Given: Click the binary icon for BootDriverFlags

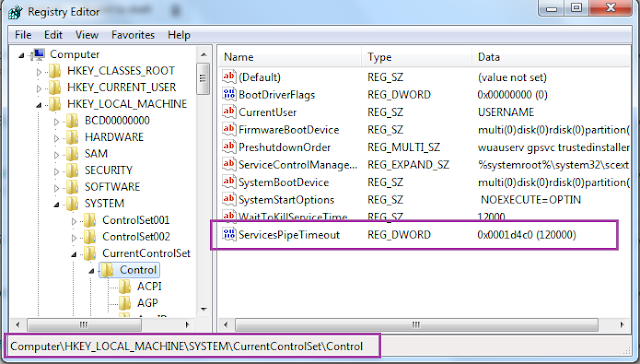Looking at the screenshot, I should [x=229, y=94].
